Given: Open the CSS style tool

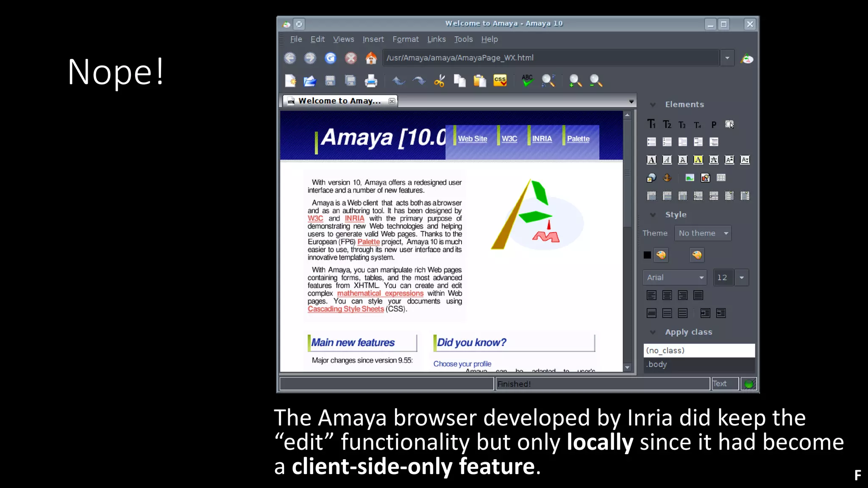Looking at the screenshot, I should point(500,80).
